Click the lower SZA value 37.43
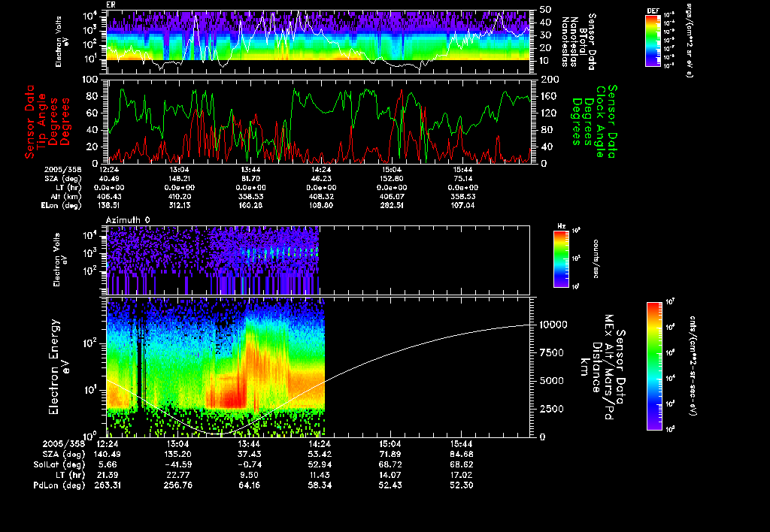The width and height of the screenshot is (770, 532). 250,455
